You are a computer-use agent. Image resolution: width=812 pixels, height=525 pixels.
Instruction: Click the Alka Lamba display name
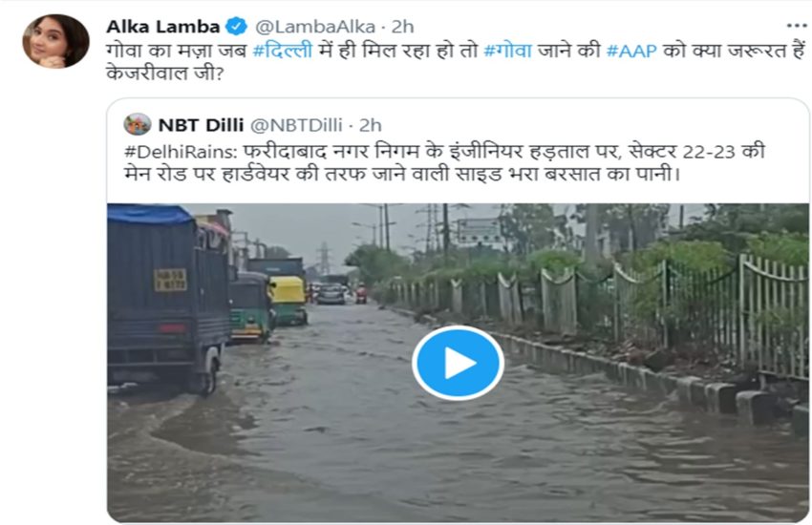tap(163, 26)
